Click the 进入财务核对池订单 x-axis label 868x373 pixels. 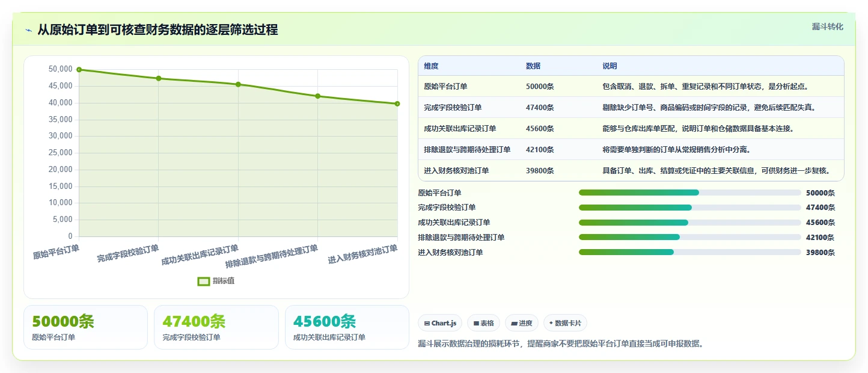(363, 254)
